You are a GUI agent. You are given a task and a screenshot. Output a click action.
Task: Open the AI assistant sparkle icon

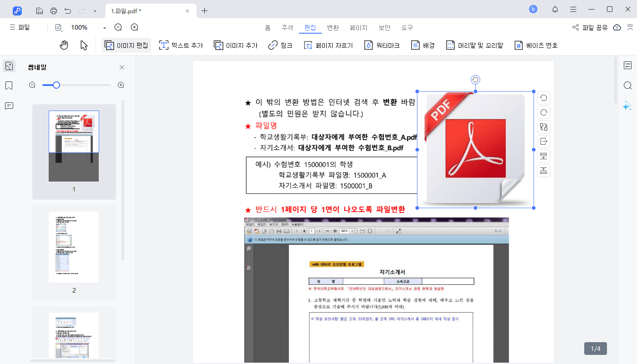[628, 106]
